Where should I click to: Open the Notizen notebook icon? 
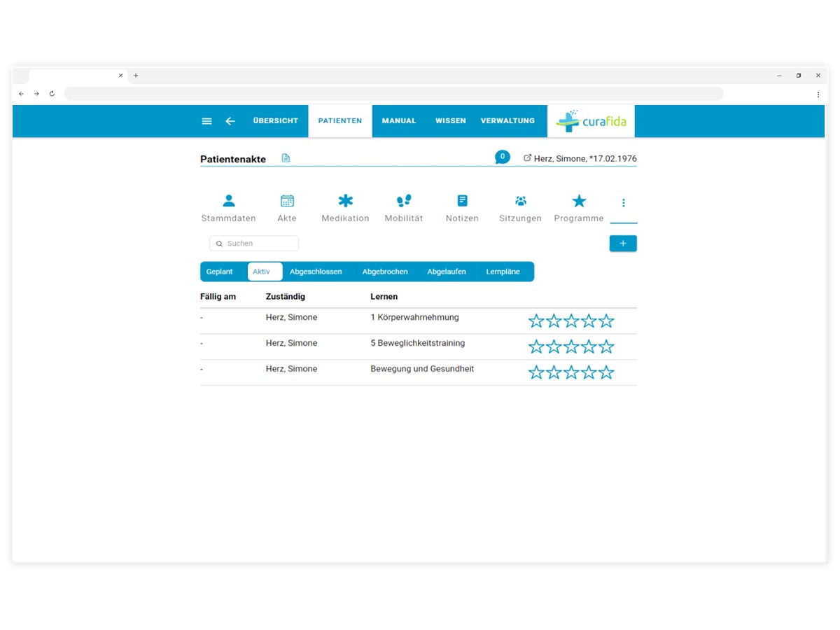462,201
